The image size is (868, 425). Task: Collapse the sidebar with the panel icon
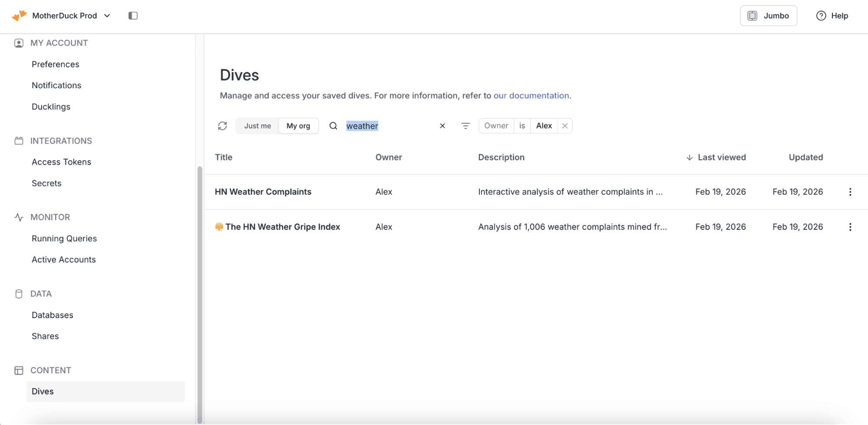[x=133, y=15]
